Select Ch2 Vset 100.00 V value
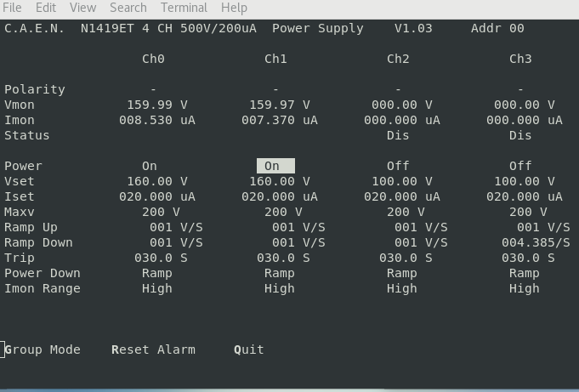This screenshot has height=392, width=579. [402, 181]
